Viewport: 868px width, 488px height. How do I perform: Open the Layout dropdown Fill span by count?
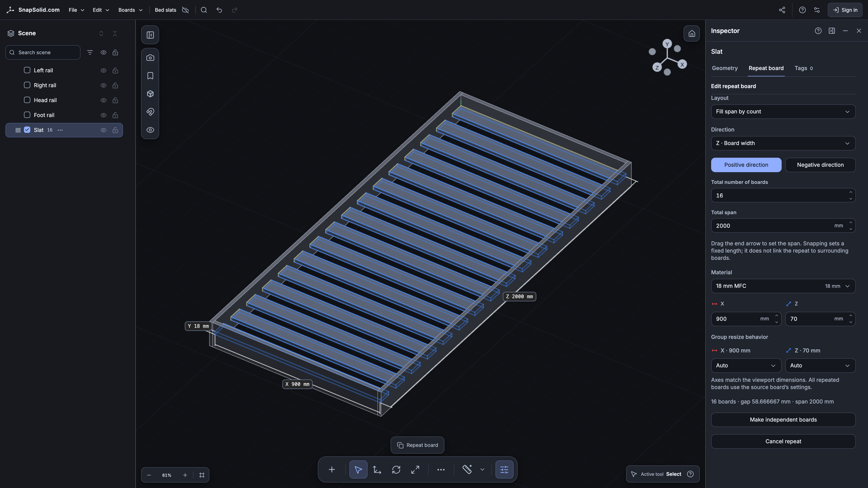783,112
